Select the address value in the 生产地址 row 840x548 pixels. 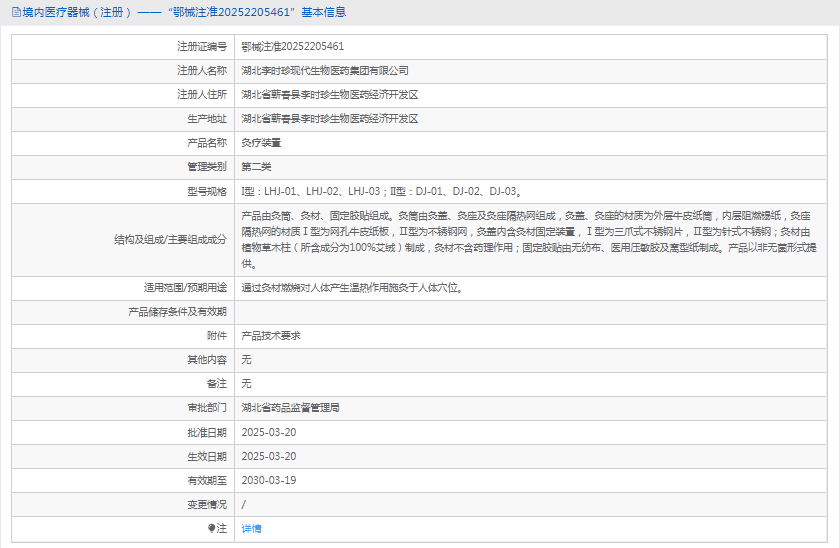click(x=329, y=119)
